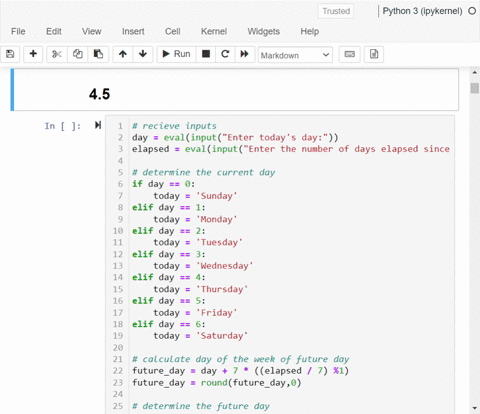Paste cells below with the clipboard icon
480x414 pixels.
[98, 54]
